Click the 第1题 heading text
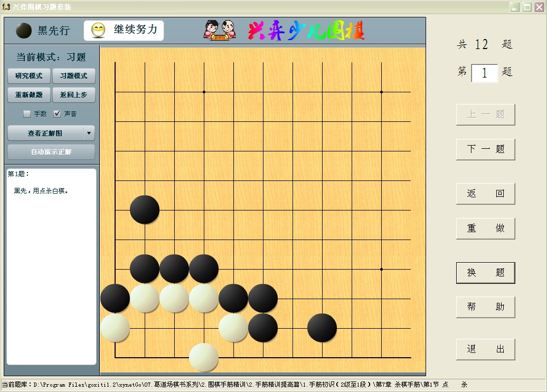Viewport: 547px width, 392px height. coord(18,174)
